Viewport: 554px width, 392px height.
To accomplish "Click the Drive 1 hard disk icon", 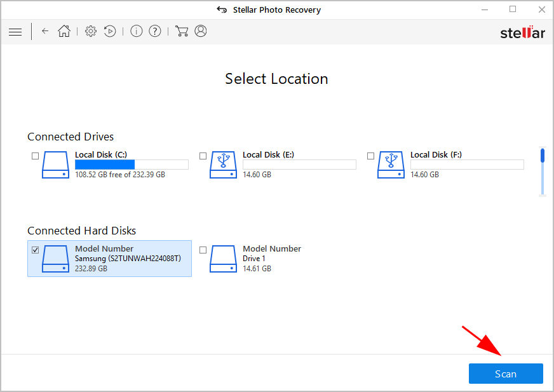I will point(223,259).
